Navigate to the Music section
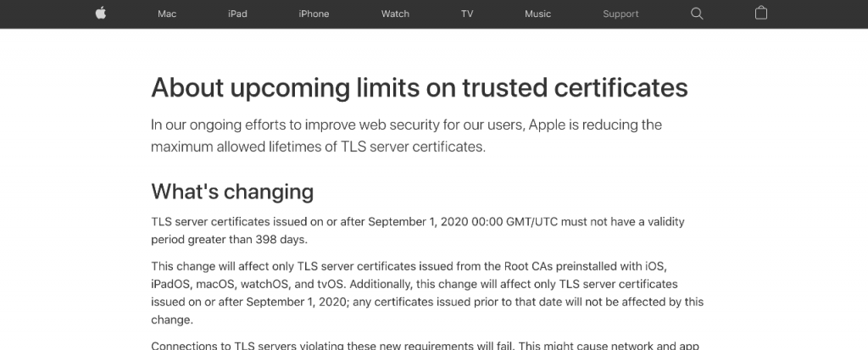Viewport: 868px width, 350px height. click(x=537, y=14)
